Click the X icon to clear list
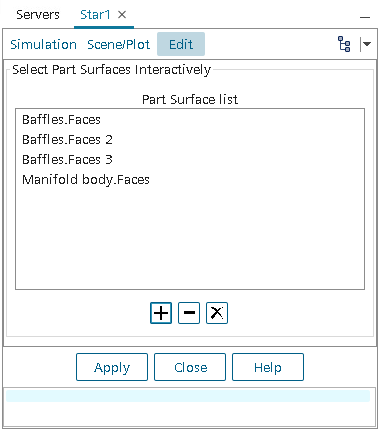Image resolution: width=380 pixels, height=430 pixels. pyautogui.click(x=217, y=313)
